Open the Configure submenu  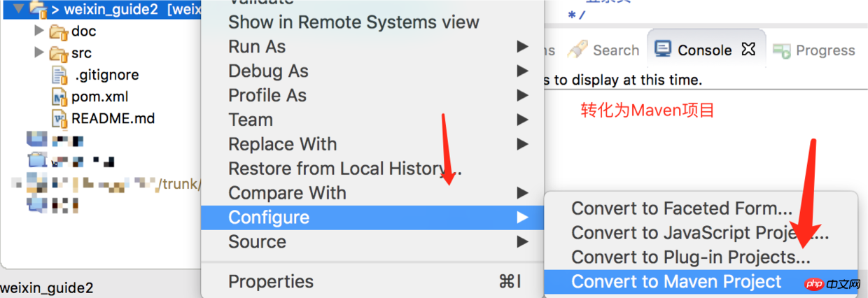(269, 218)
